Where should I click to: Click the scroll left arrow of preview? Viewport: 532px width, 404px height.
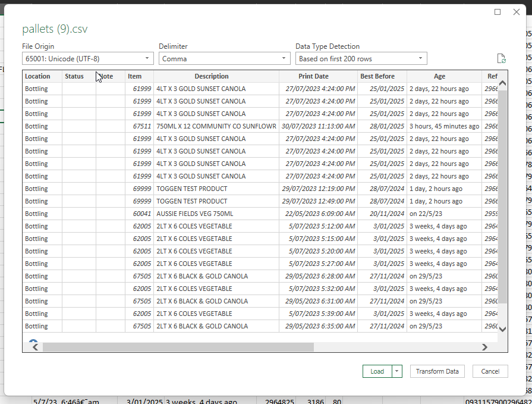(x=35, y=347)
